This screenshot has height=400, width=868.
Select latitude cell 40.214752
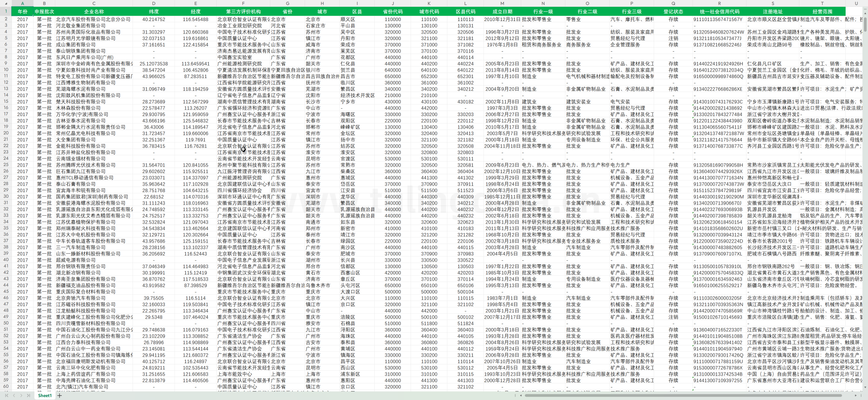[x=154, y=19]
